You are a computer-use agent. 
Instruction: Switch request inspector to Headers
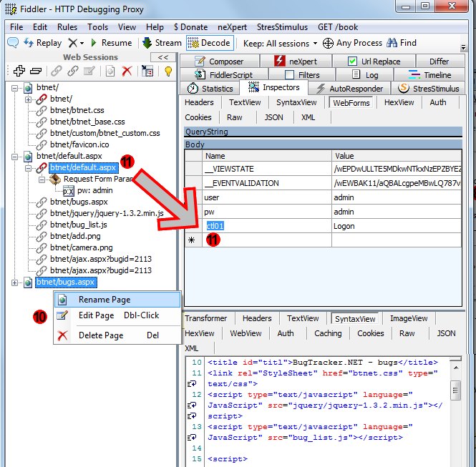coord(199,102)
